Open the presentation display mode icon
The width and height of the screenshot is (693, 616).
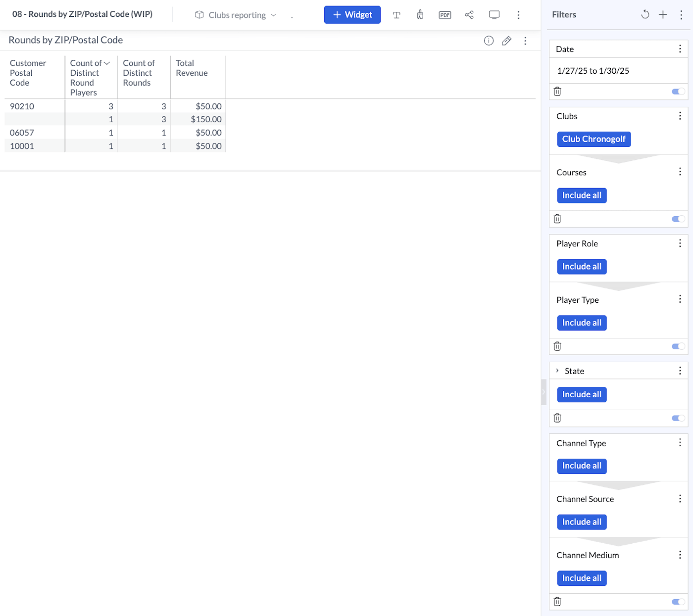tap(494, 15)
